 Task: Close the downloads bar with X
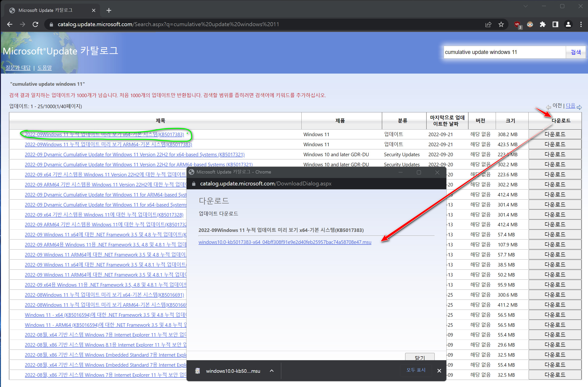[x=439, y=371]
